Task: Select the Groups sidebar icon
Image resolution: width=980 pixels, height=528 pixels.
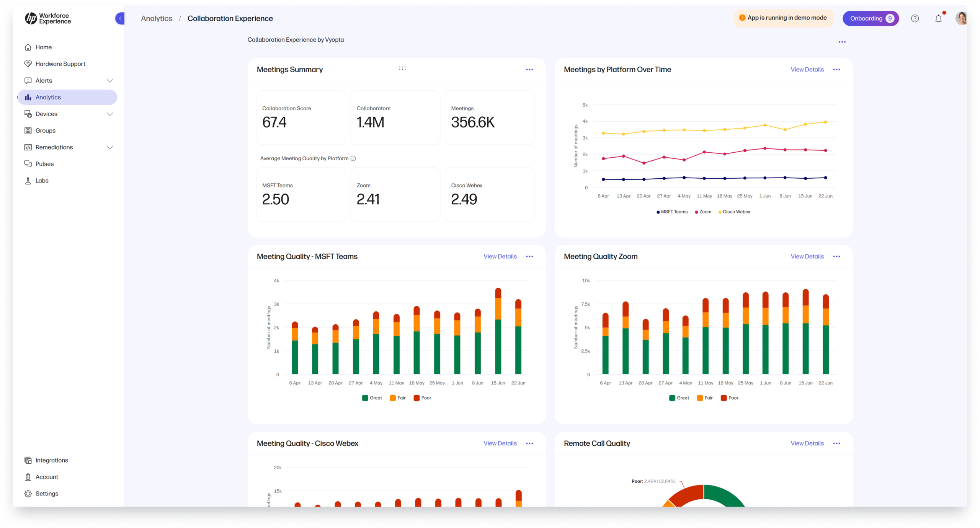Action: click(x=28, y=130)
